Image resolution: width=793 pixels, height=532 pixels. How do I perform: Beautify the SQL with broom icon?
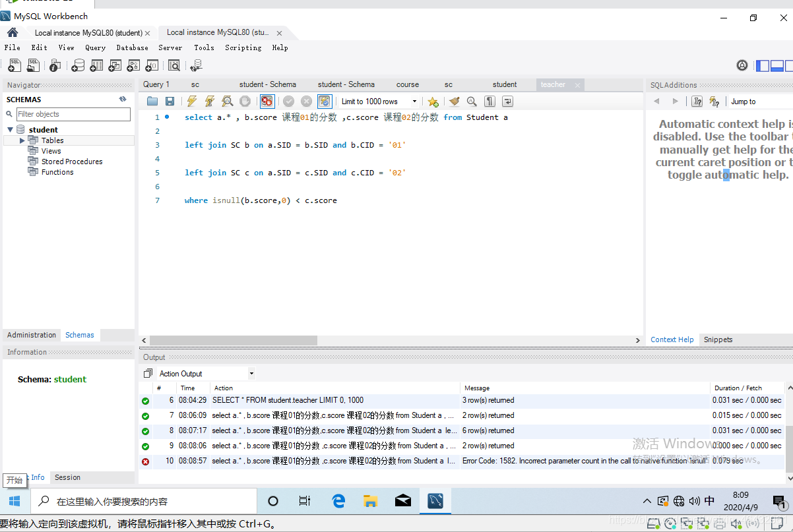tap(454, 102)
